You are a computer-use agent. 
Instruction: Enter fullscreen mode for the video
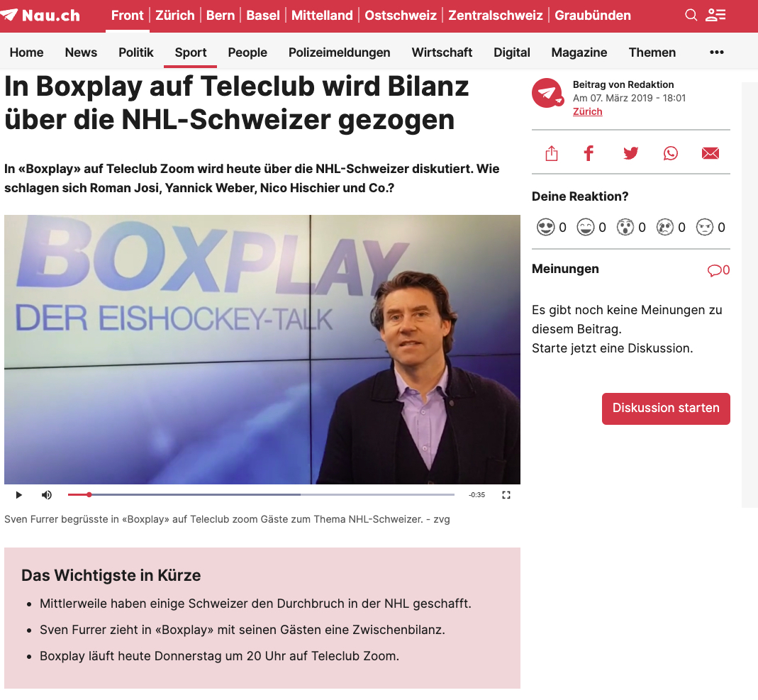(x=506, y=494)
